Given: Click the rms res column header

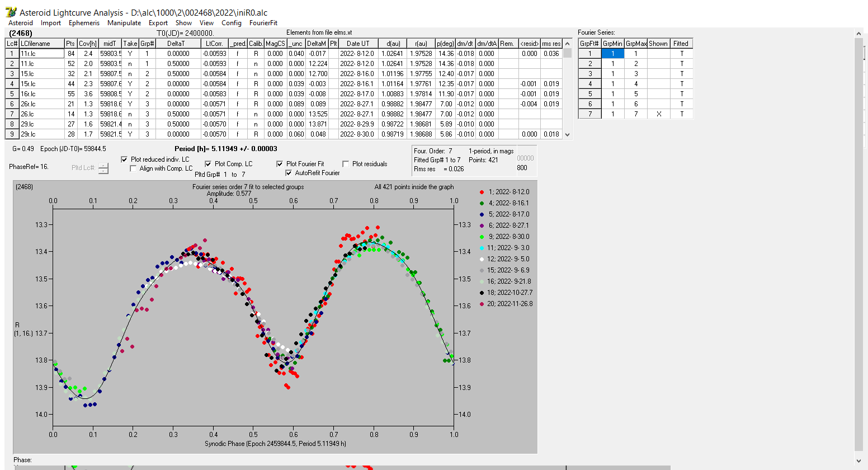Looking at the screenshot, I should point(551,44).
